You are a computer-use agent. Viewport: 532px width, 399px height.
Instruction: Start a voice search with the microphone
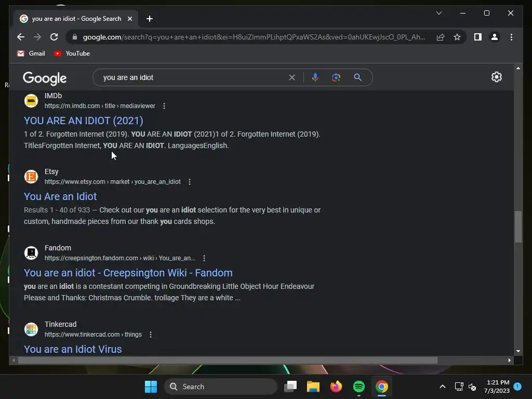tap(315, 77)
